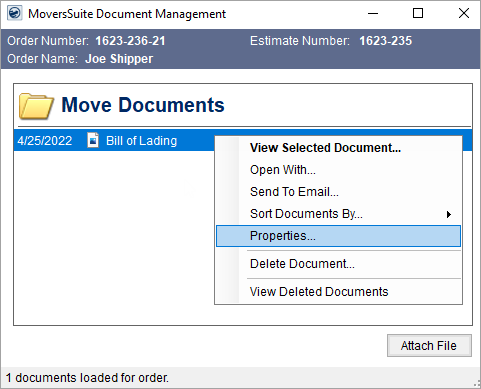This screenshot has width=481, height=389.
Task: Click the window resize grip in status bar
Action: pos(476,384)
